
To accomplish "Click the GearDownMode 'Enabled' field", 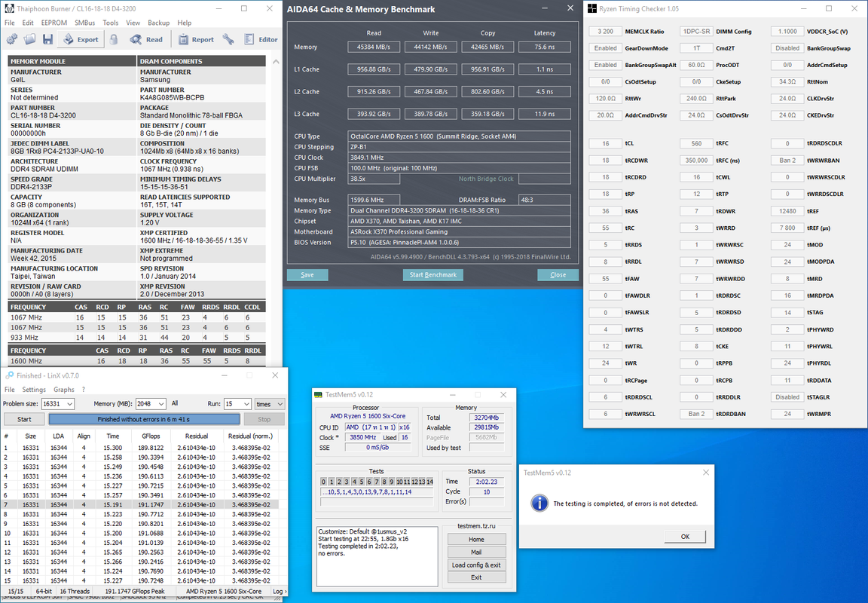I will 606,48.
